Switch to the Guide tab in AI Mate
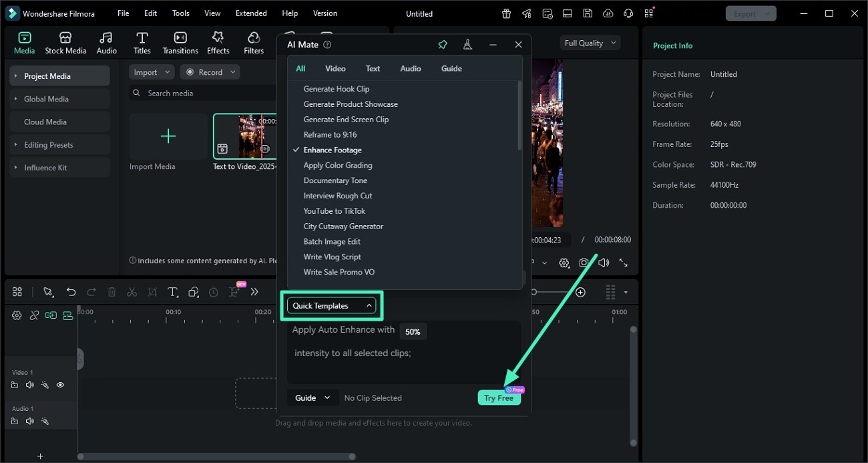The height and width of the screenshot is (463, 868). [x=451, y=68]
